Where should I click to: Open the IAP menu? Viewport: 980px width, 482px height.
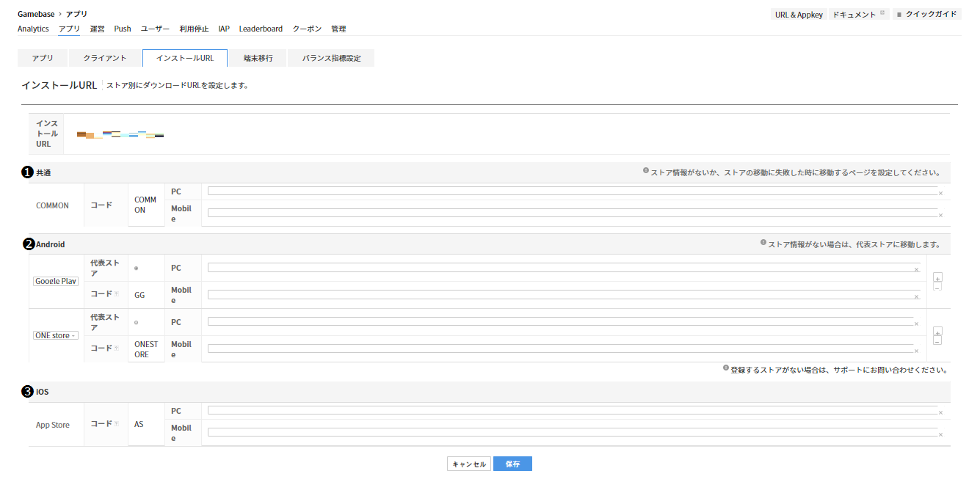pos(224,29)
